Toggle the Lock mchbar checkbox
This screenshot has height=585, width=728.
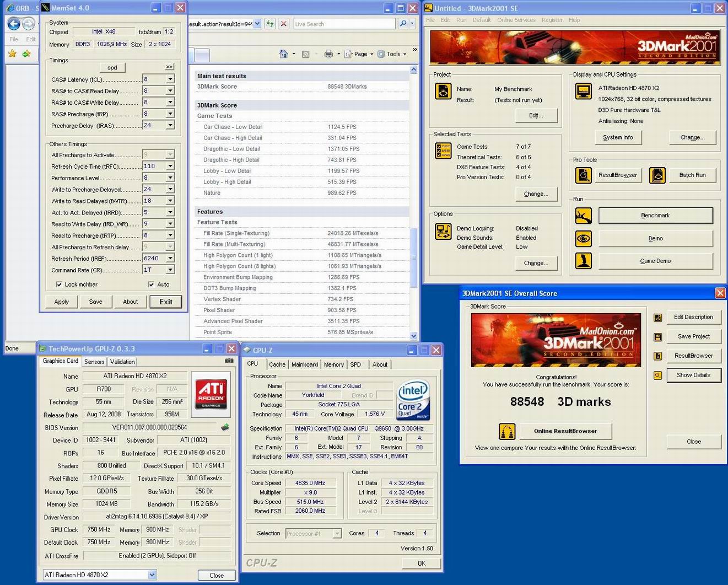pyautogui.click(x=59, y=285)
